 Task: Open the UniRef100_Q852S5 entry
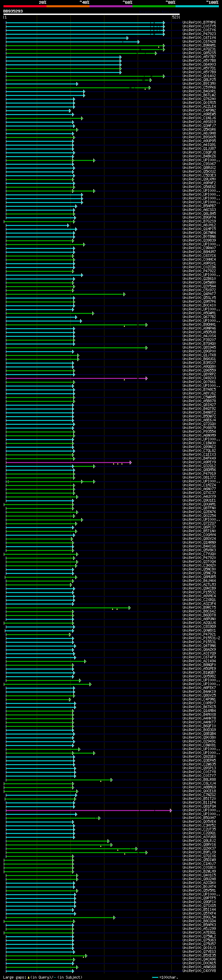coord(199,53)
